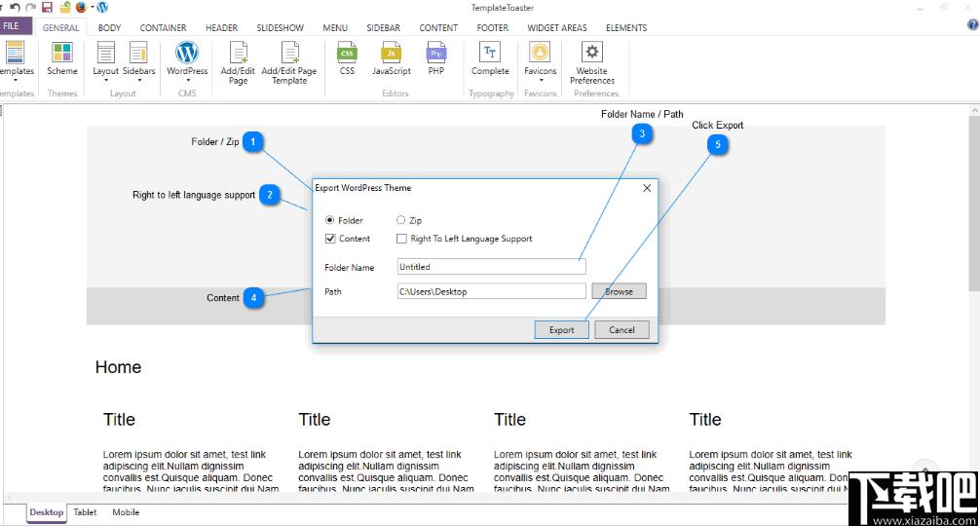Screen dimensions: 980x526
Task: Uncheck the Content checkbox
Action: click(x=330, y=239)
